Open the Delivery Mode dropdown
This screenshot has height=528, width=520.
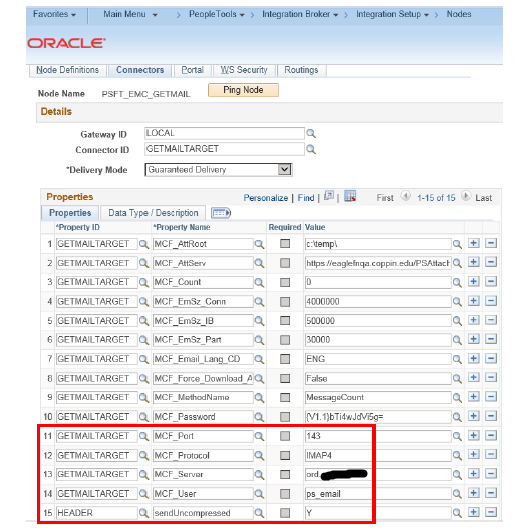(x=218, y=170)
